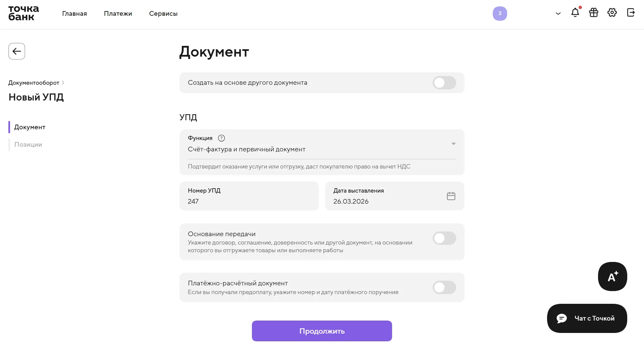Click the Документооборот breadcrumb link
This screenshot has width=644, height=344.
coord(34,83)
